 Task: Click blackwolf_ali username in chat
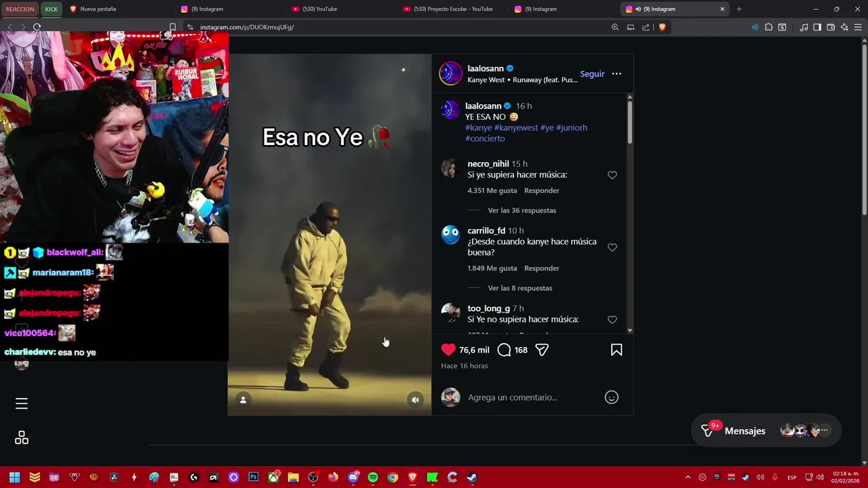pyautogui.click(x=75, y=252)
